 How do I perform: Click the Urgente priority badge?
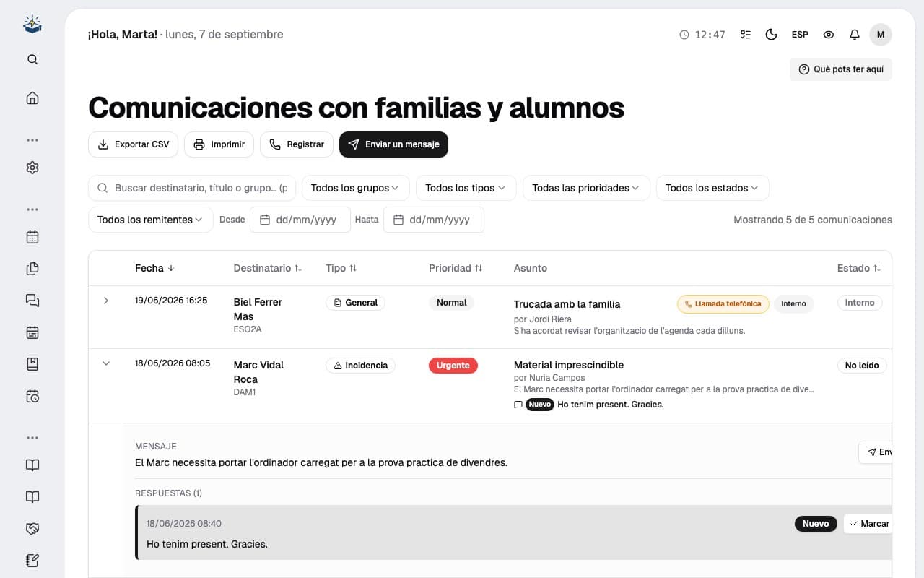[x=453, y=366]
